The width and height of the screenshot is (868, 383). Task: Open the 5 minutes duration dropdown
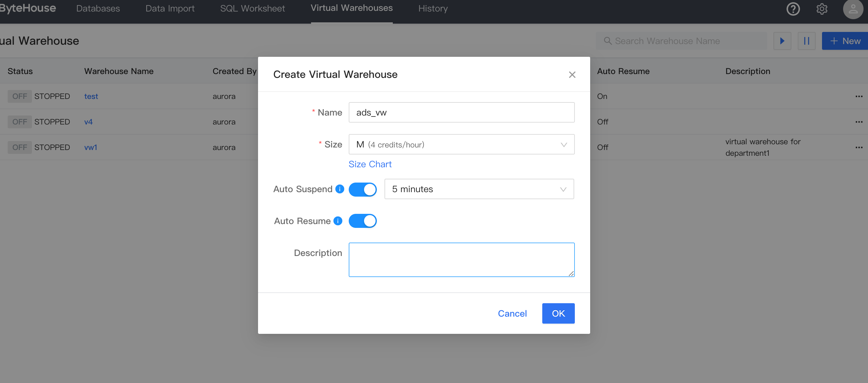pos(479,189)
